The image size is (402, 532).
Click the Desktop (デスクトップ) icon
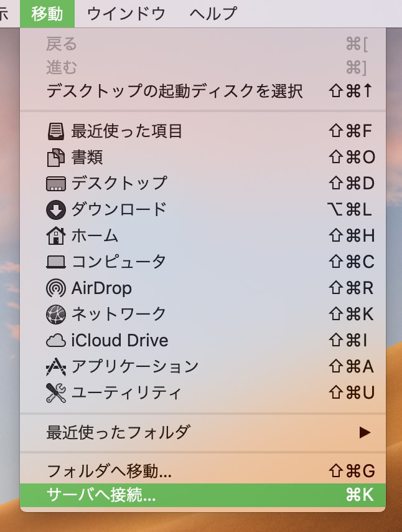click(x=55, y=184)
